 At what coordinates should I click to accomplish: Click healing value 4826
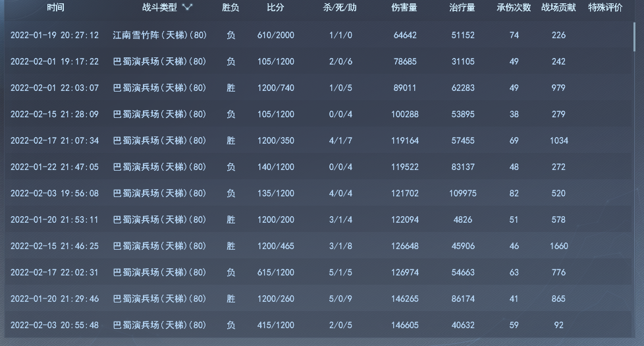(x=463, y=220)
